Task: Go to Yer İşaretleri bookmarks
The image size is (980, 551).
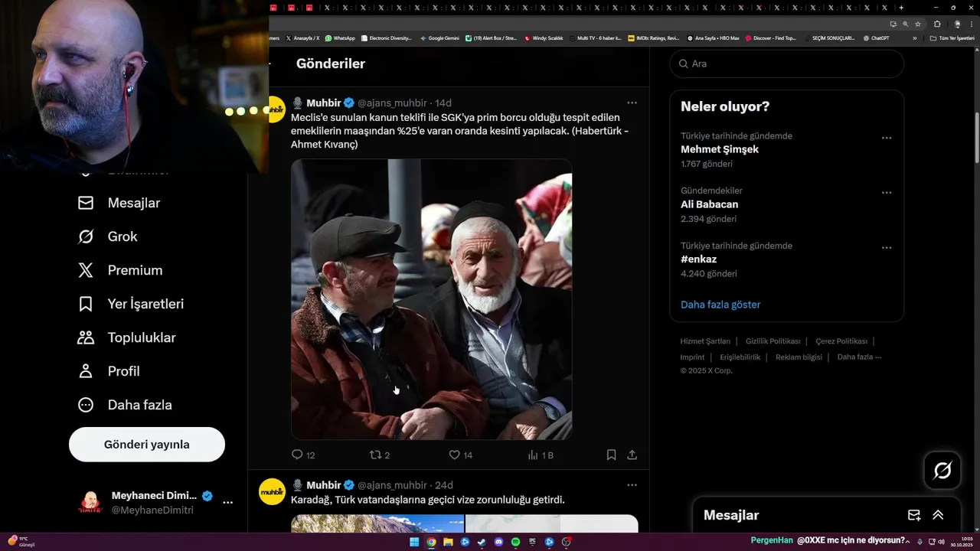Action: pyautogui.click(x=131, y=304)
